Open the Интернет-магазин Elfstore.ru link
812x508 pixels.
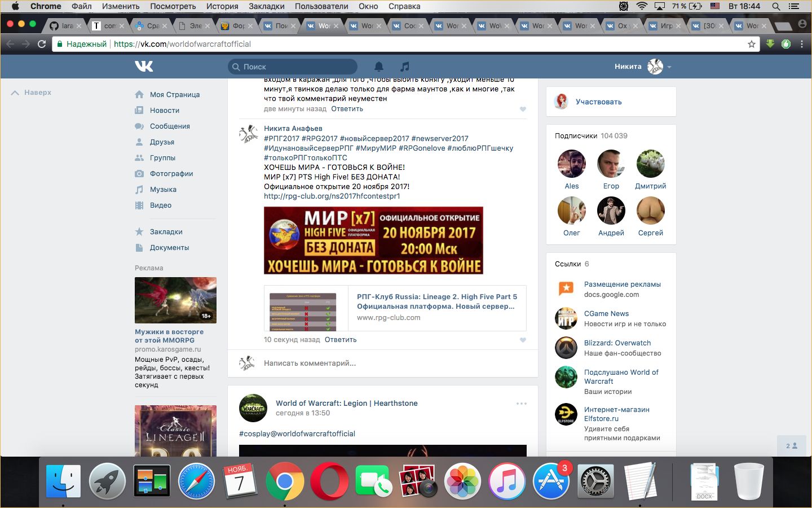[x=617, y=414]
